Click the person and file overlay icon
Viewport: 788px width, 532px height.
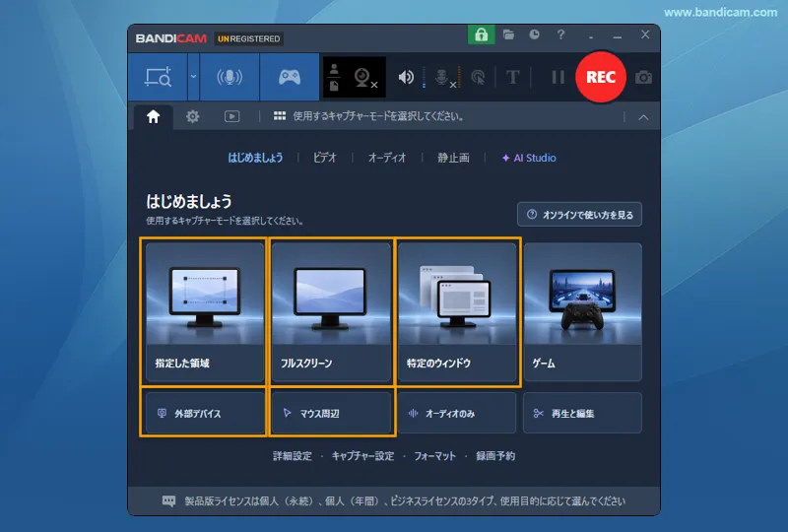[x=334, y=78]
